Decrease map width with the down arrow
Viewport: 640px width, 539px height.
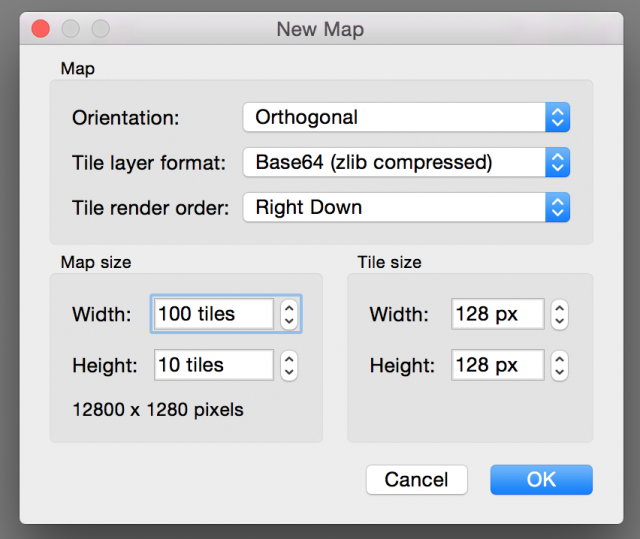pos(289,321)
